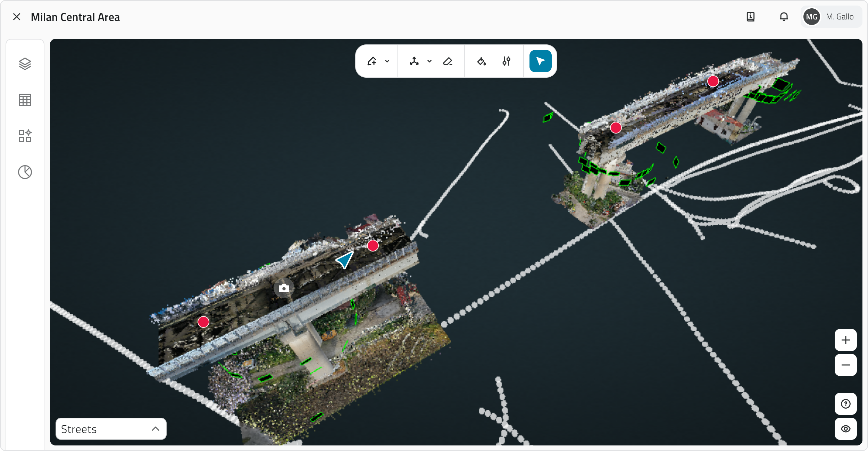Click the AI widgets grid sidebar icon
The width and height of the screenshot is (868, 451).
coord(25,136)
